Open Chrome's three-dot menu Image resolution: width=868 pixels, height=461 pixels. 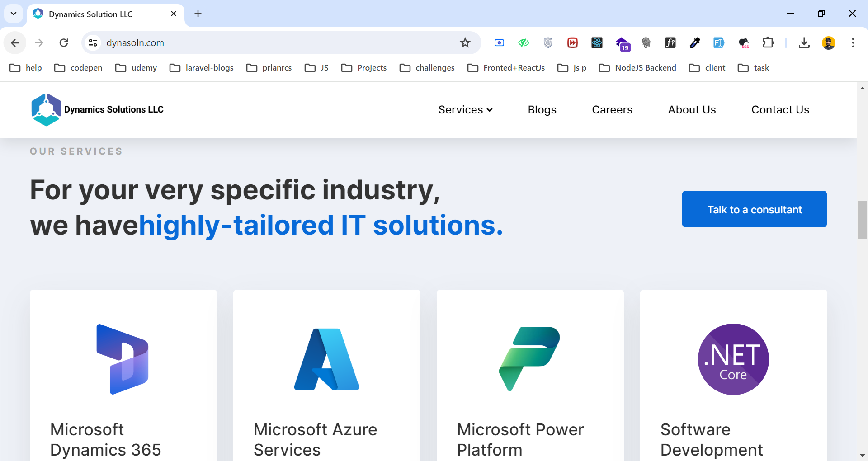(x=853, y=43)
